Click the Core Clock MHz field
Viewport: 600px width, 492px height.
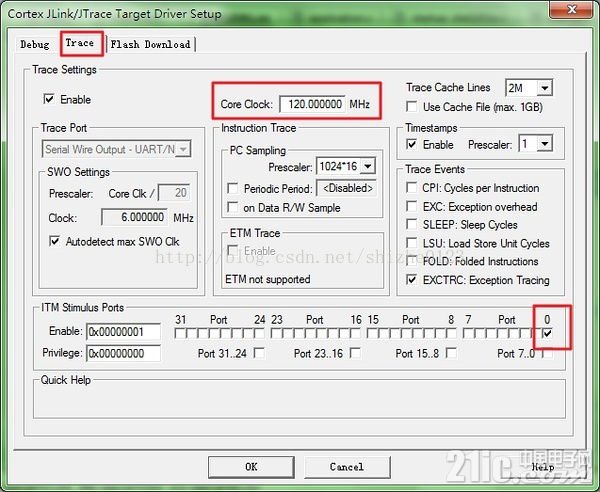[313, 104]
